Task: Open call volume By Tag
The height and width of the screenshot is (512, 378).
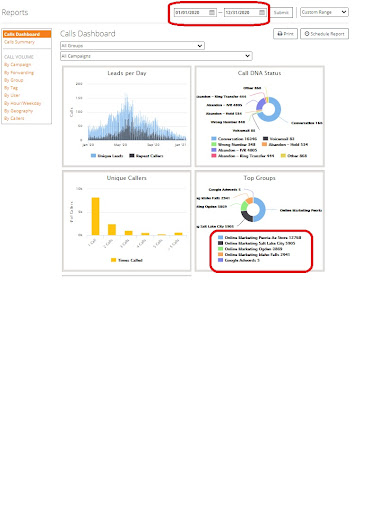Action: [x=11, y=88]
